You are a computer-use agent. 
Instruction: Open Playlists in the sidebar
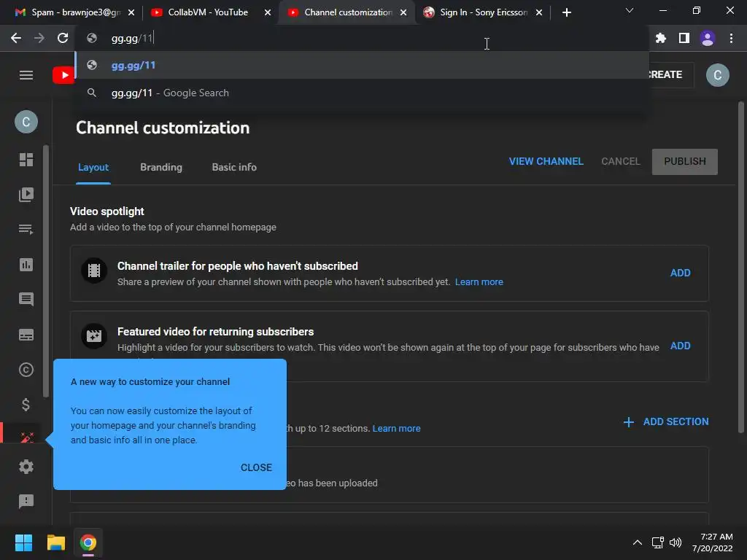coord(26,230)
